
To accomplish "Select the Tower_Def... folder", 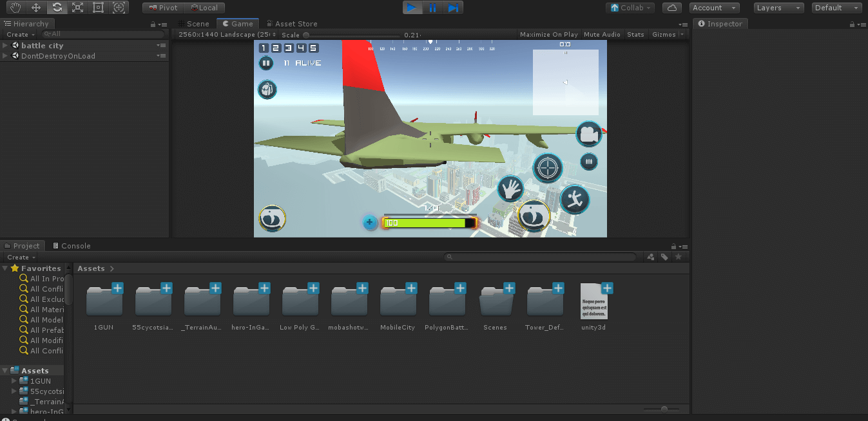I will coord(545,301).
